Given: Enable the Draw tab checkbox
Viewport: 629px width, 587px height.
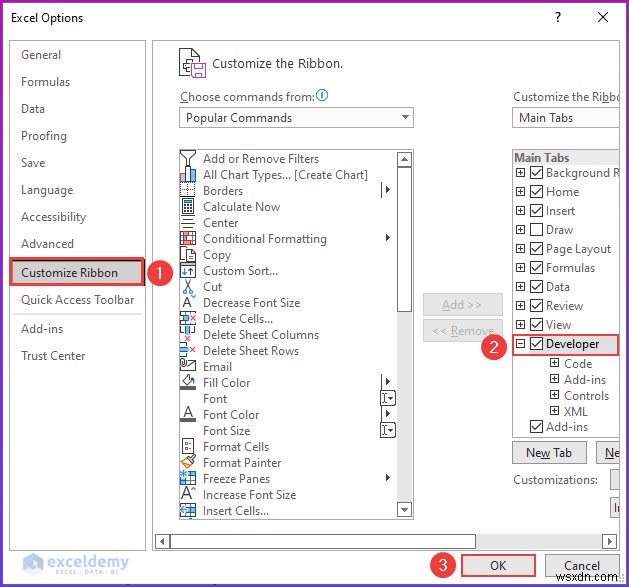Looking at the screenshot, I should (x=536, y=230).
